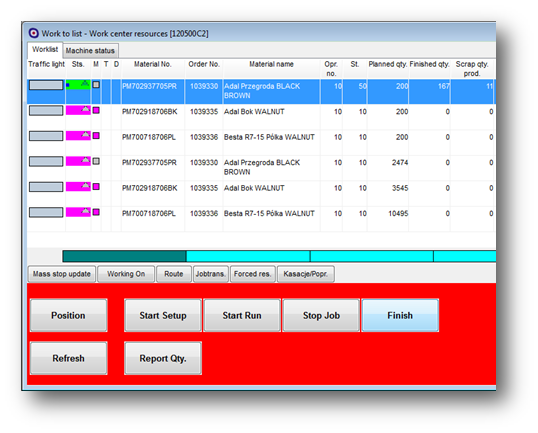The width and height of the screenshot is (538, 433).
Task: Click the app icon in title bar
Action: pyautogui.click(x=33, y=33)
